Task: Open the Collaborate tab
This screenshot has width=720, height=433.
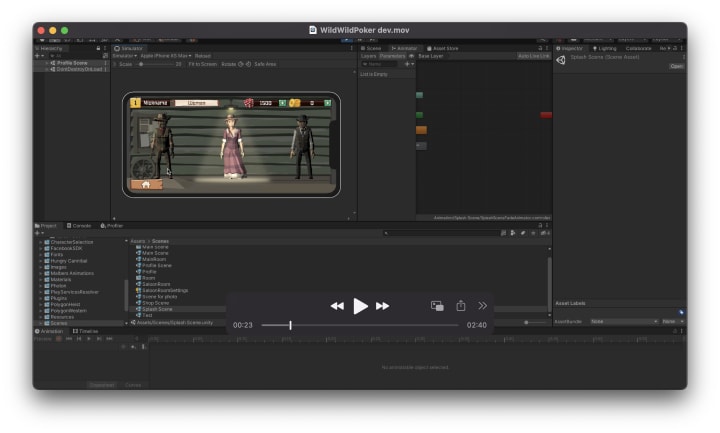Action: [638, 48]
